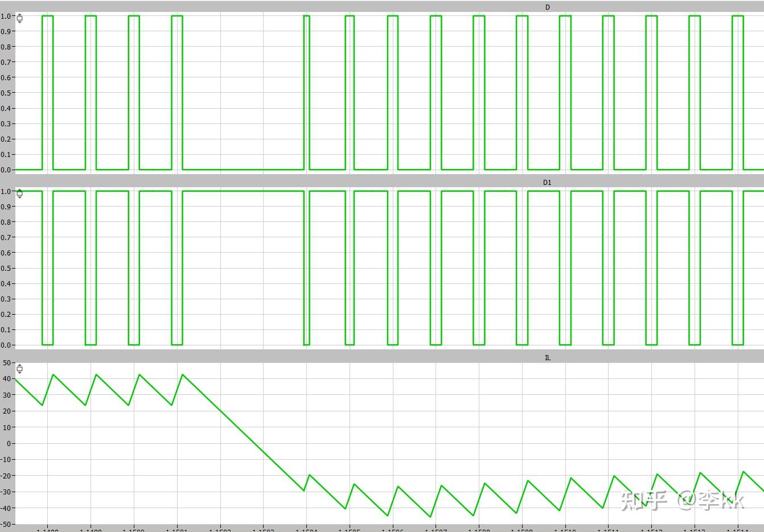Click the D1 plot axis scaling icon
This screenshot has height=532, width=764.
pyautogui.click(x=19, y=193)
